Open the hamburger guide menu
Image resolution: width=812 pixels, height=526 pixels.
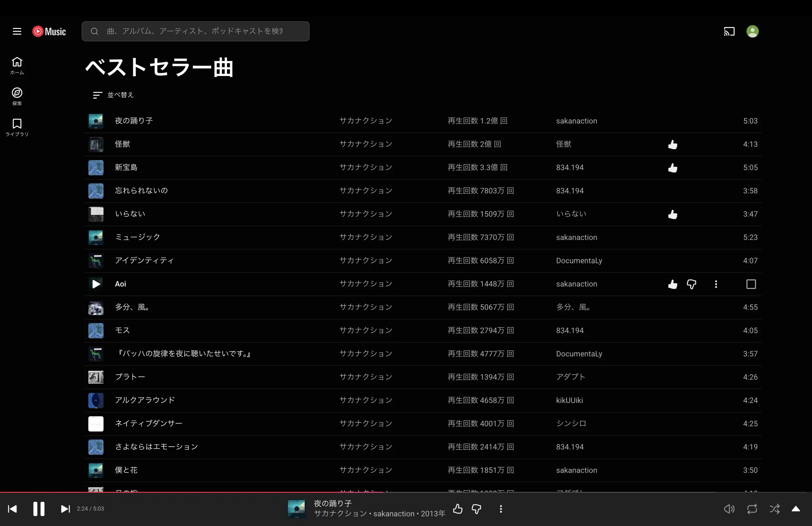tap(17, 32)
